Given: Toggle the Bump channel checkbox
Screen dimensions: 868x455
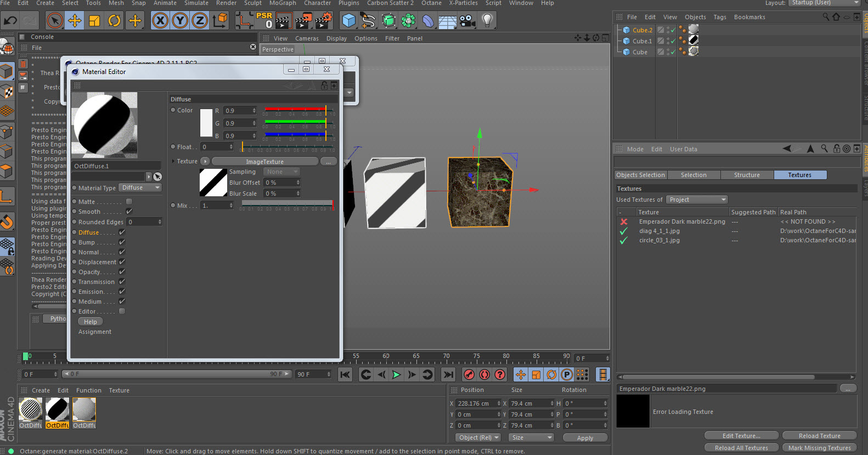Looking at the screenshot, I should click(122, 242).
